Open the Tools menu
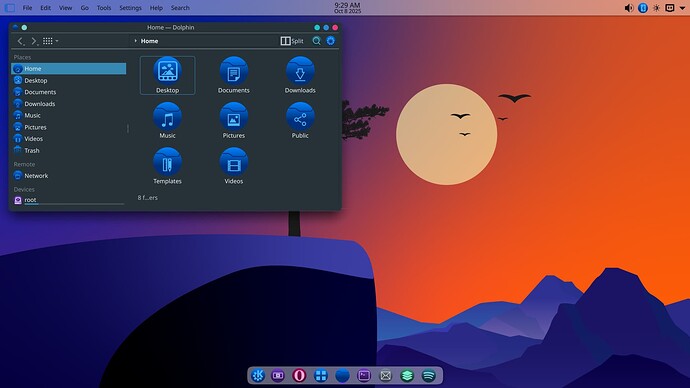 click(104, 7)
